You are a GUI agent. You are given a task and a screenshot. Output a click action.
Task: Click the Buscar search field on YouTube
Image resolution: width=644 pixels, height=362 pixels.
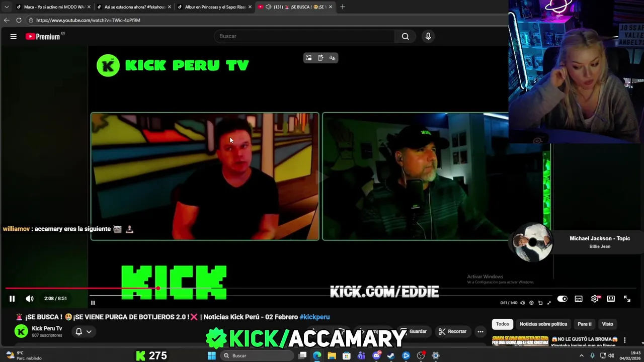tap(304, 36)
